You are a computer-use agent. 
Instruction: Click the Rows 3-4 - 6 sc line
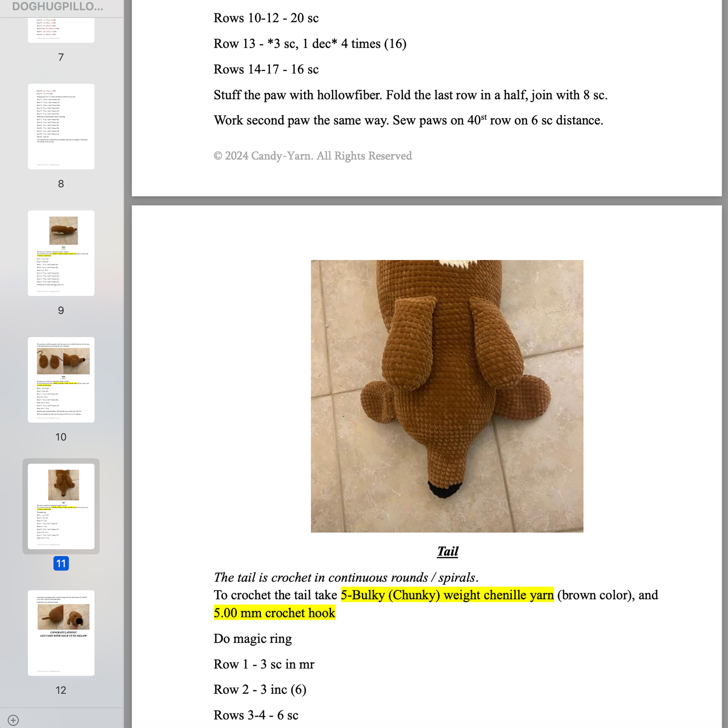pos(256,715)
